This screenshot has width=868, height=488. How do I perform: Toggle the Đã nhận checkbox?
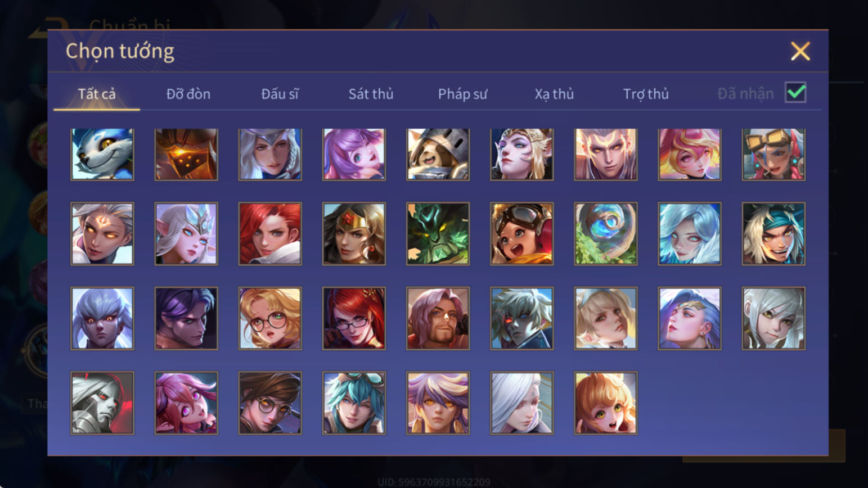(795, 93)
